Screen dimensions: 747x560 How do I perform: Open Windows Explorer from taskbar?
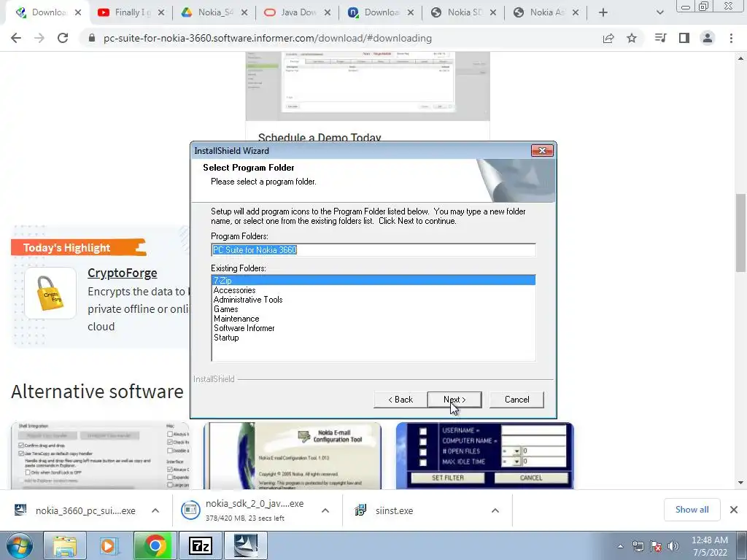[x=64, y=545]
